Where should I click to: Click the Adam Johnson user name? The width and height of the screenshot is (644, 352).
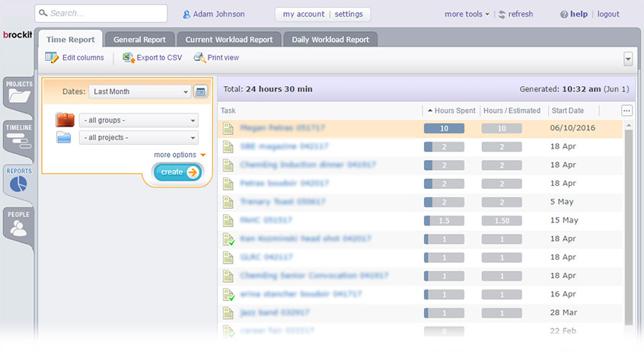click(x=219, y=14)
